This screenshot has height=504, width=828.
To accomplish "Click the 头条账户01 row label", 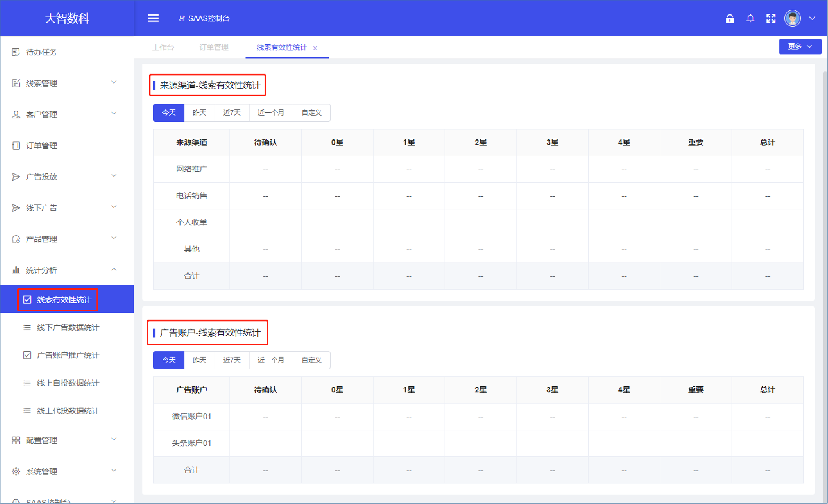I will click(191, 443).
